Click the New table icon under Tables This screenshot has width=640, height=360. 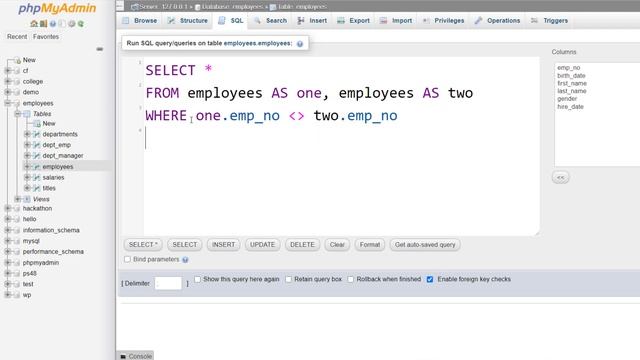point(36,123)
